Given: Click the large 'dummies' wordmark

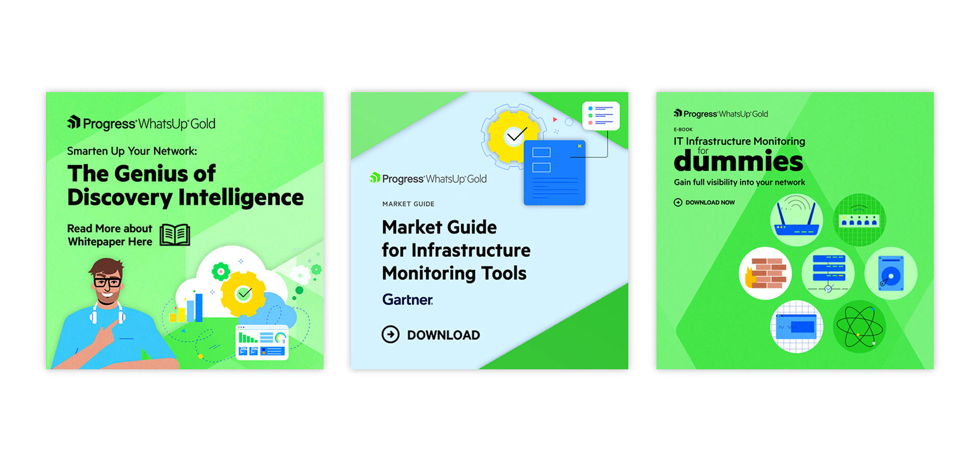Looking at the screenshot, I should point(739,161).
